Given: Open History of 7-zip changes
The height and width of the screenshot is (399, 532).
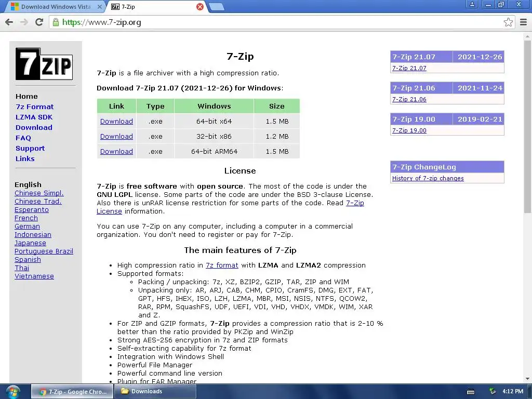Looking at the screenshot, I should tap(428, 179).
